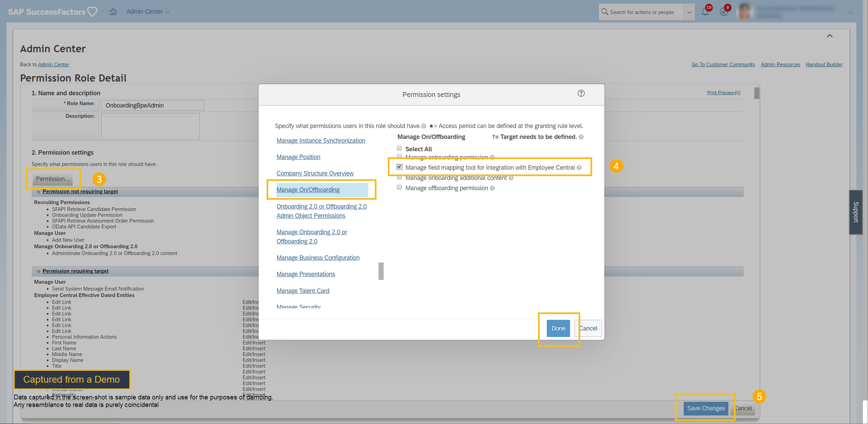
Task: Click the Done button in dialog
Action: tap(558, 328)
